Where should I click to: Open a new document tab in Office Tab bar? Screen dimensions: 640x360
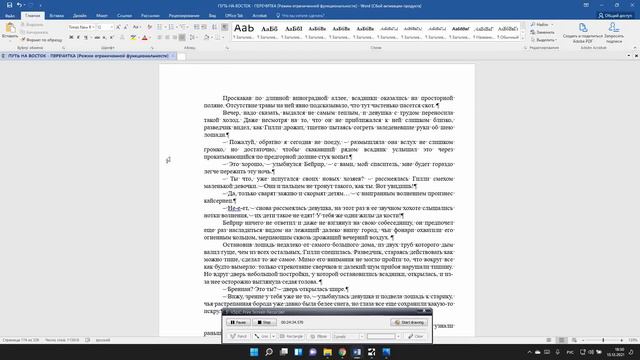(x=182, y=56)
